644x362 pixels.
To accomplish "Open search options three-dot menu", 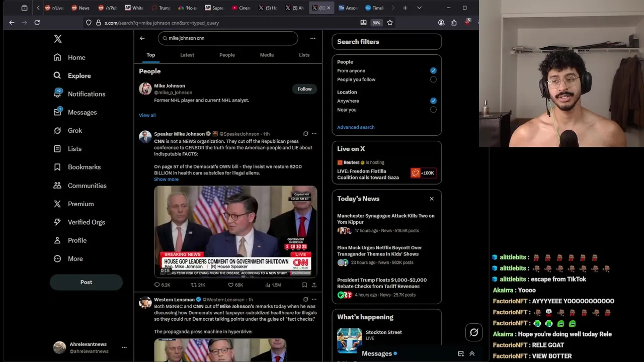I will (x=312, y=38).
